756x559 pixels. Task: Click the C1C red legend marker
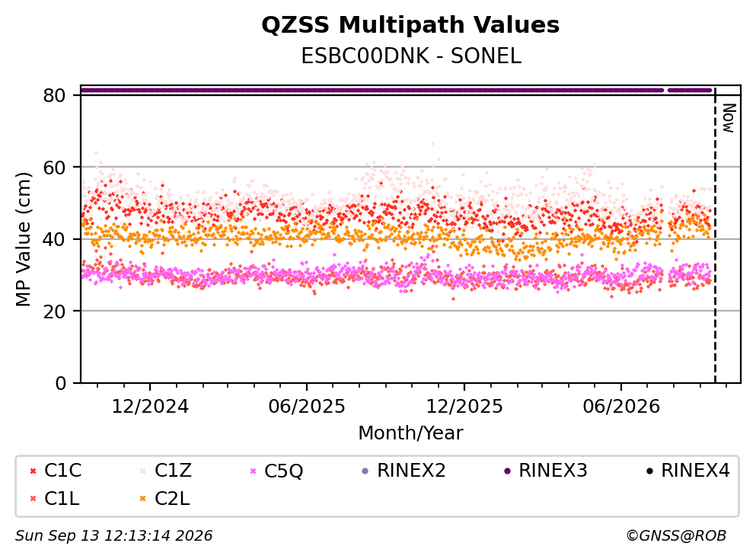point(33,471)
